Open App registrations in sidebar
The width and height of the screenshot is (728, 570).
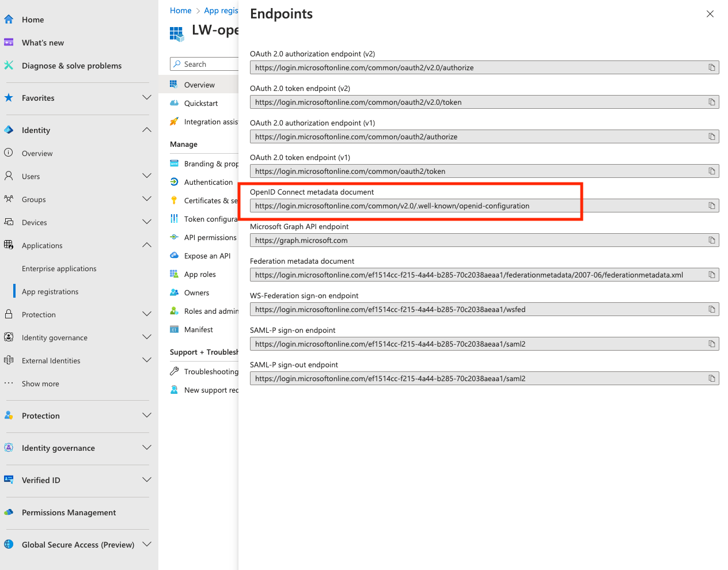pos(50,291)
